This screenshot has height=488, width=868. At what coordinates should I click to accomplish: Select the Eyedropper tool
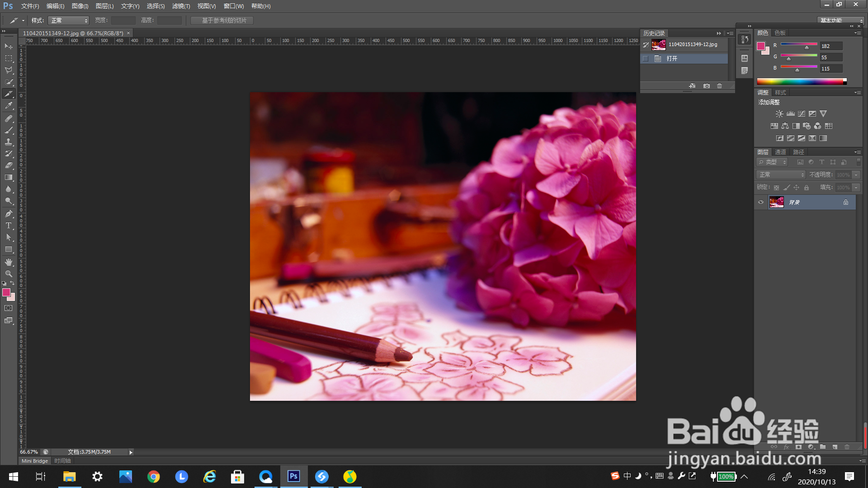point(9,106)
